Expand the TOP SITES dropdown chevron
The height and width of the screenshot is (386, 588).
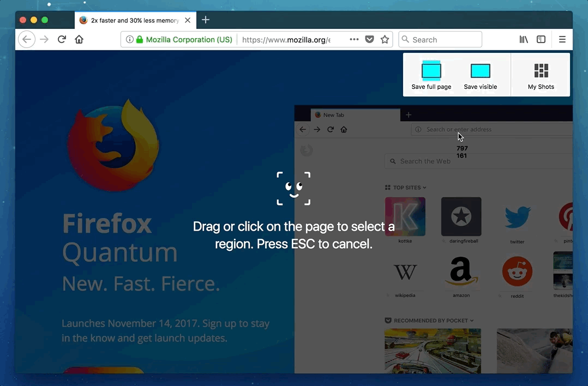tap(424, 188)
